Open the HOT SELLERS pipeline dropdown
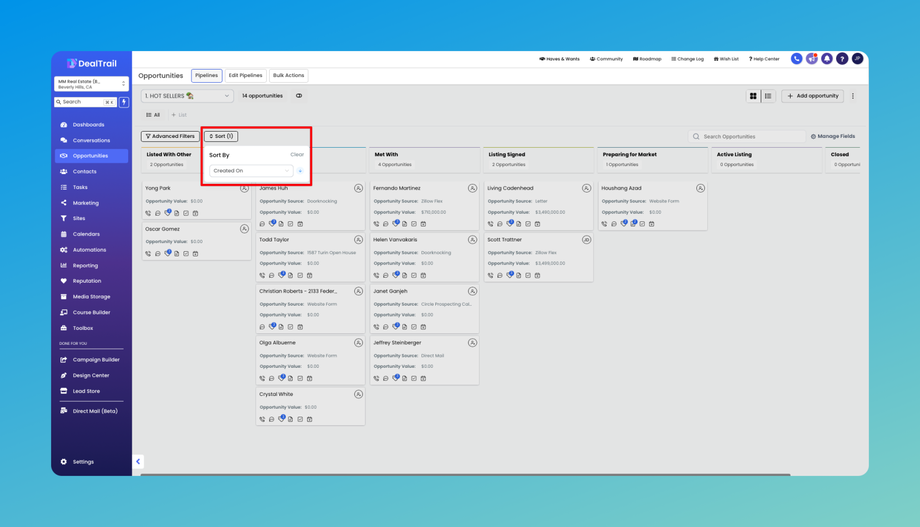The height and width of the screenshot is (527, 920). pyautogui.click(x=187, y=96)
